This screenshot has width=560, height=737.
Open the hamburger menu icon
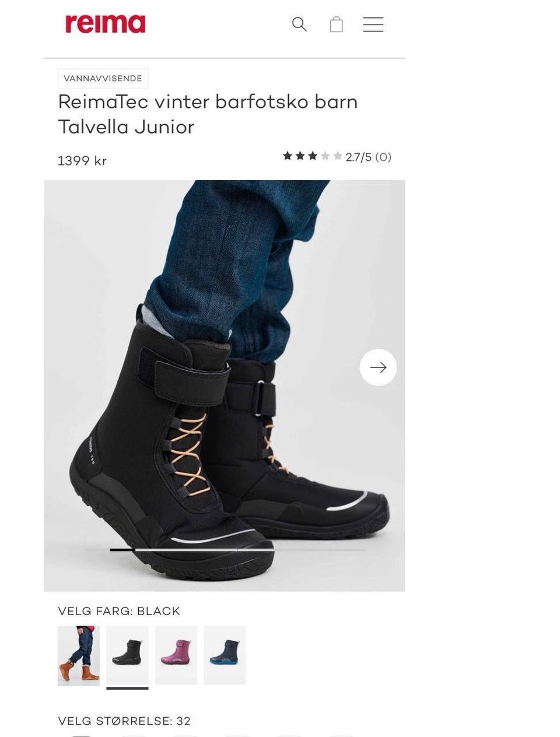(x=373, y=24)
